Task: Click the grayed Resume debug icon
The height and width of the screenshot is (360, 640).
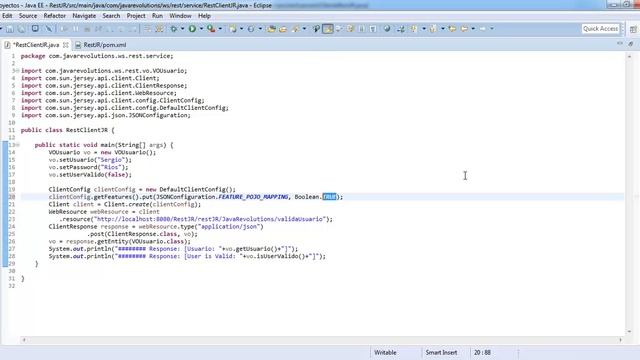Action: point(64,29)
